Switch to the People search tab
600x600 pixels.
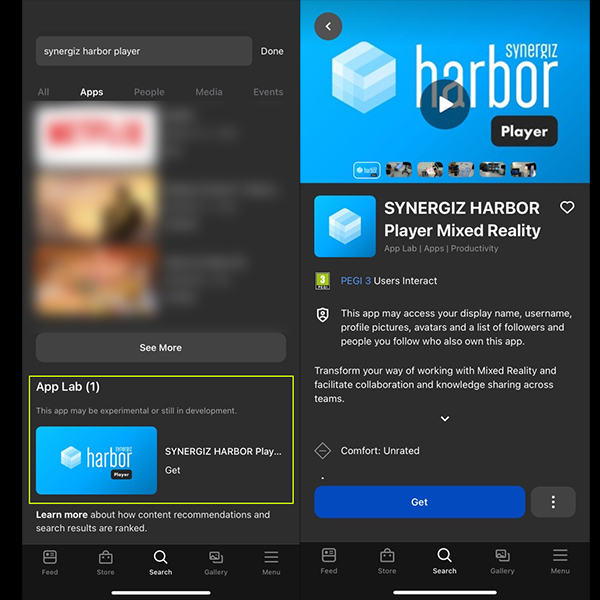[x=149, y=92]
